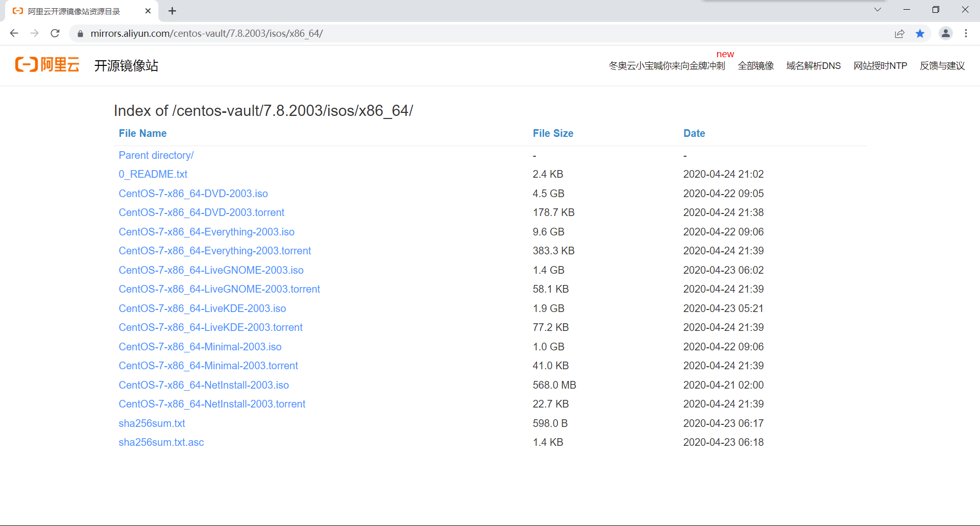Image resolution: width=980 pixels, height=526 pixels.
Task: Click the favicon on the active tab
Action: 18,11
